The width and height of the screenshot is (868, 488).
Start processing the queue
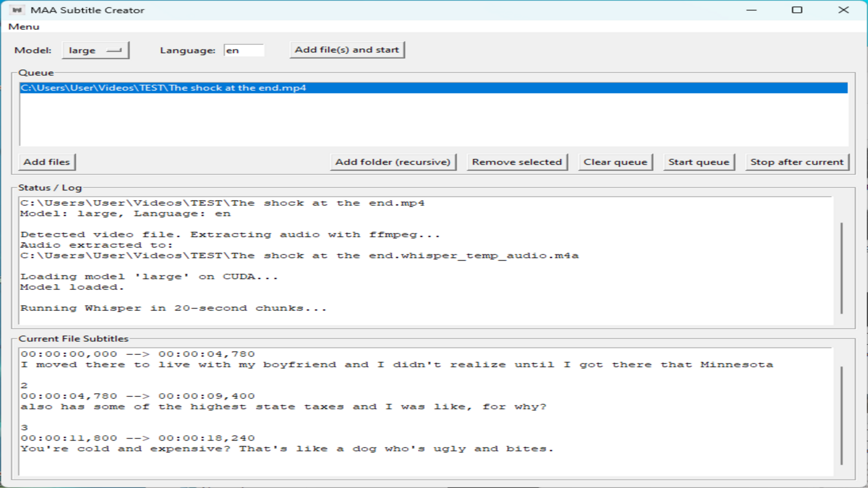698,162
